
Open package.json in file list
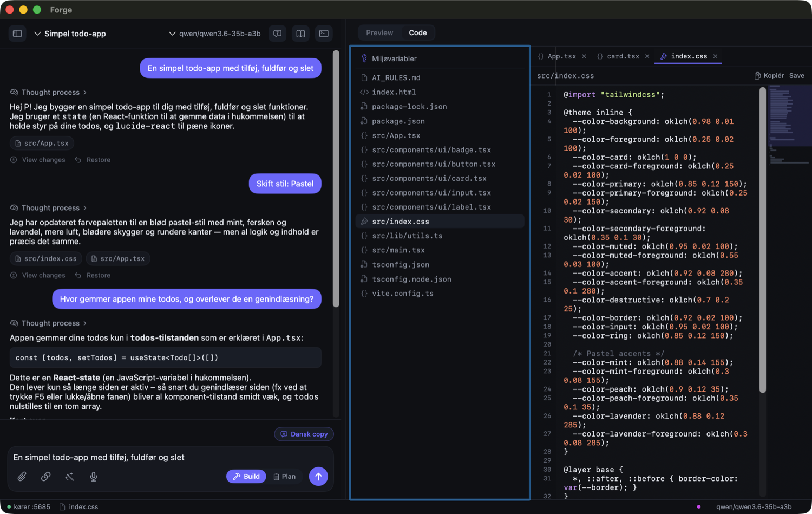[x=440, y=121]
